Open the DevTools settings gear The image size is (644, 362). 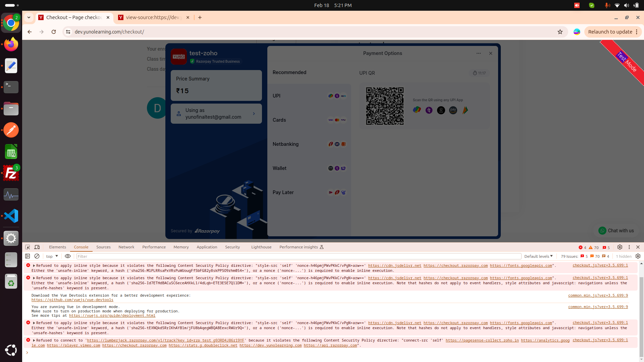(620, 247)
